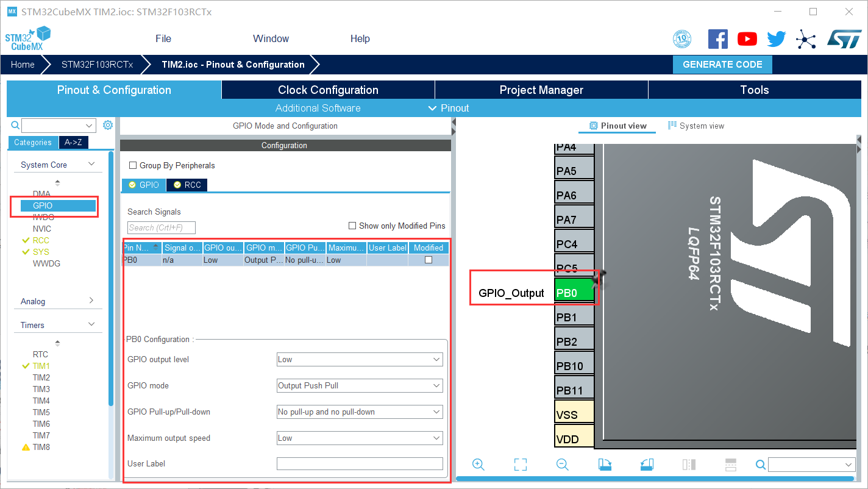This screenshot has width=868, height=489.
Task: Select the RCC configuration tab
Action: point(187,185)
